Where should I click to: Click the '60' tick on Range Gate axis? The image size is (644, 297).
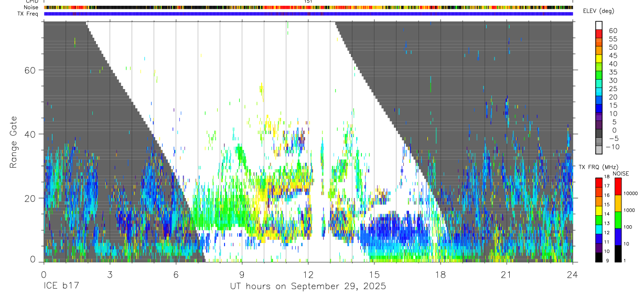point(30,71)
